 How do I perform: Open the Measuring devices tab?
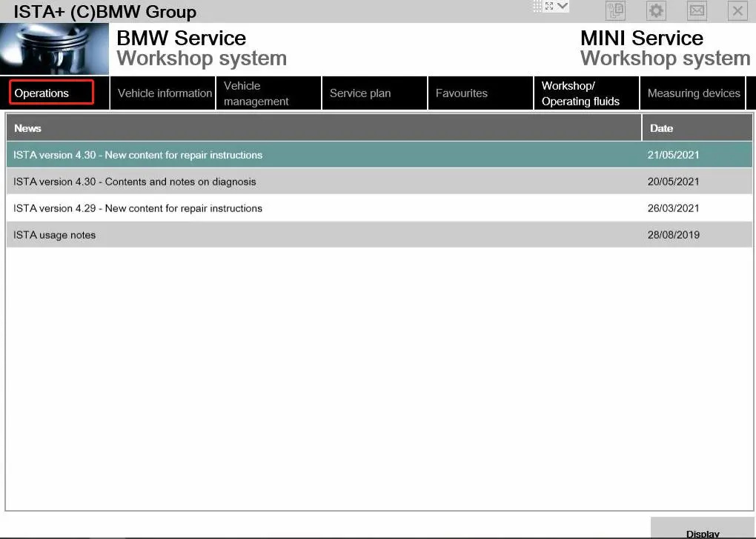(693, 93)
